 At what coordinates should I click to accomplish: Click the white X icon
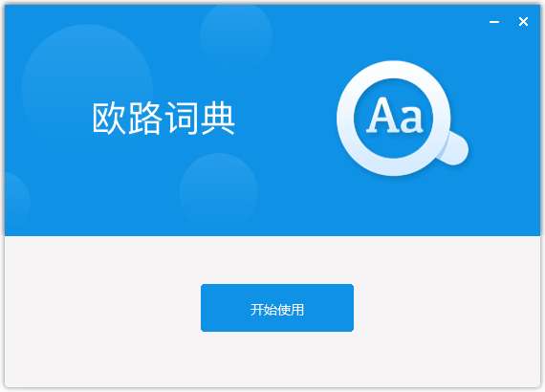tap(523, 22)
